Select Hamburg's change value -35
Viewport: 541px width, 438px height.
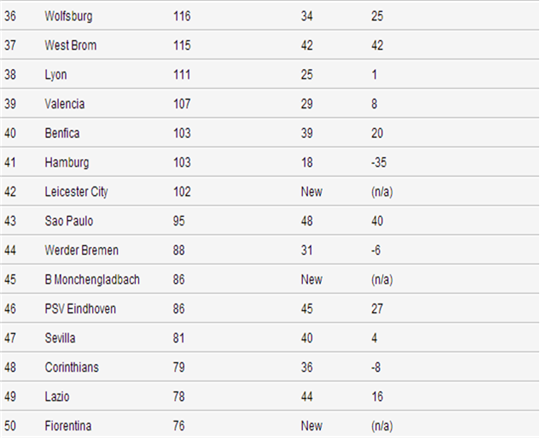click(x=379, y=163)
